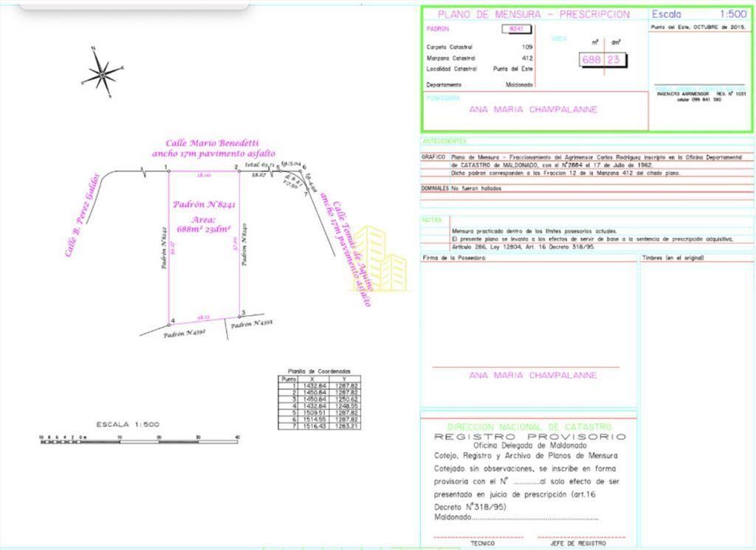Click the 'Timbres (en el original)' label
Viewport: 756px width, 550px height.
(673, 258)
